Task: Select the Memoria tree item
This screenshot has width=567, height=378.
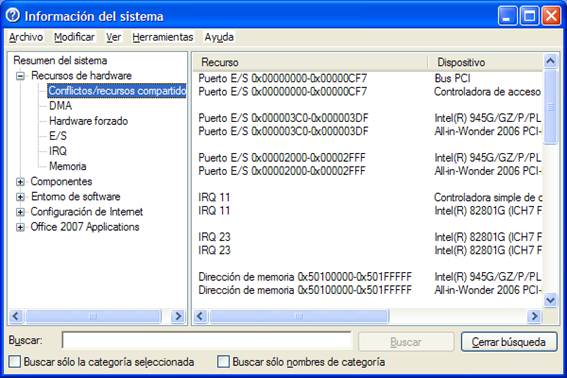Action: click(68, 166)
